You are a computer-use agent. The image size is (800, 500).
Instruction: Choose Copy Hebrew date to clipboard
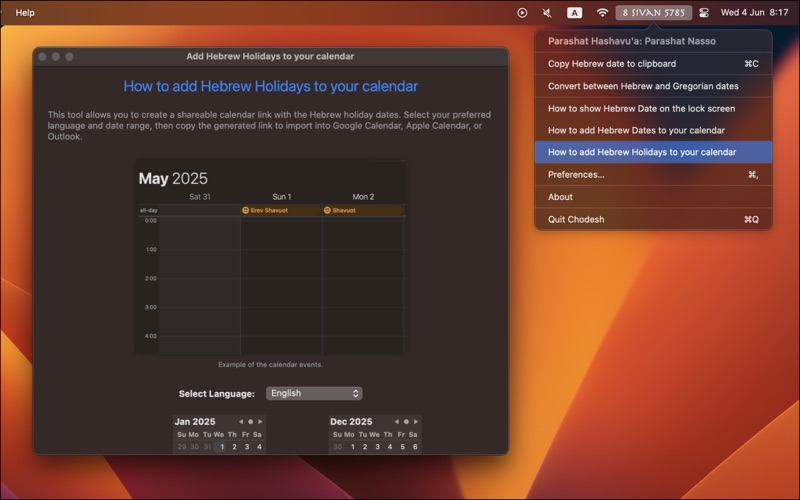(x=653, y=64)
